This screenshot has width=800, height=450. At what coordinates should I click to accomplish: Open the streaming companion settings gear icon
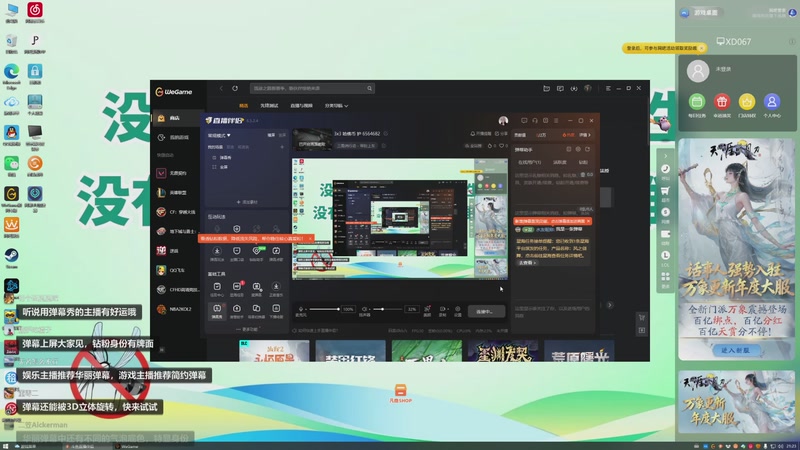click(x=458, y=310)
